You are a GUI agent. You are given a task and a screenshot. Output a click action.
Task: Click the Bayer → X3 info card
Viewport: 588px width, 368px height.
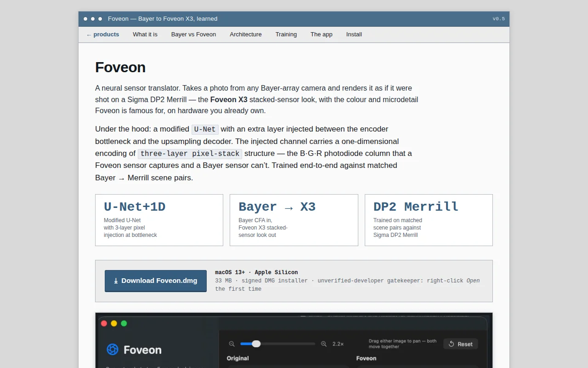[x=294, y=220]
